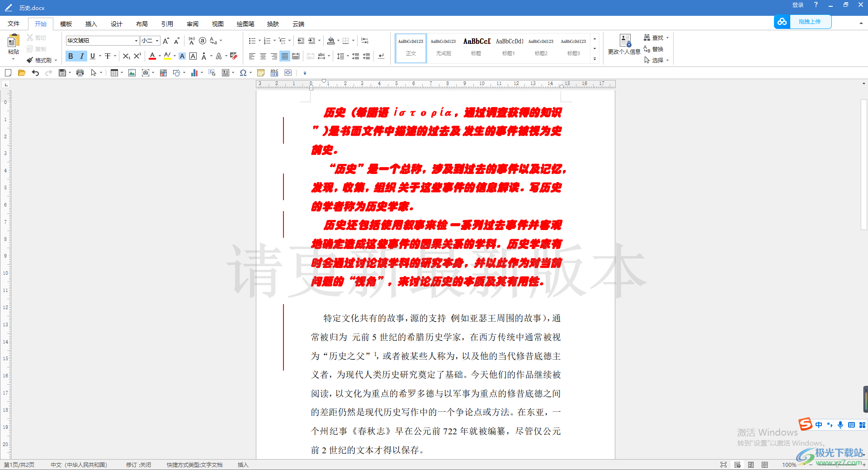Switch to the View (视图) tab
Screen dimensions: 868x470
coord(218,24)
